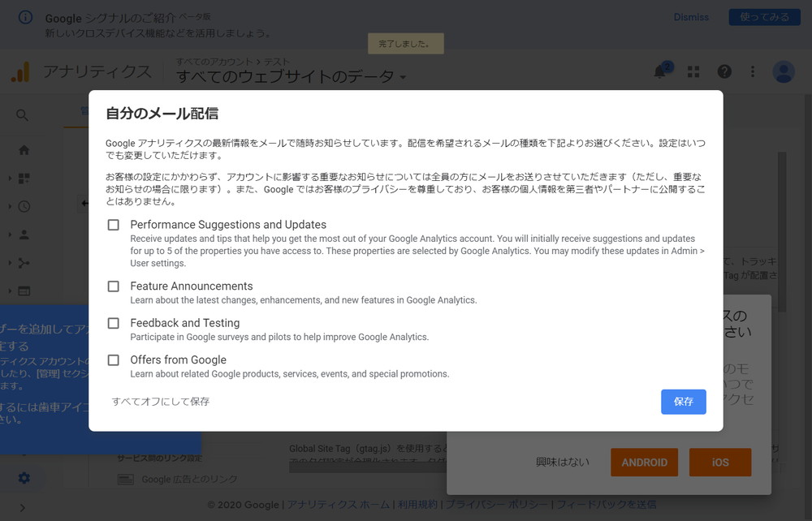Go to Home via sidebar house icon
This screenshot has width=812, height=521.
24,150
